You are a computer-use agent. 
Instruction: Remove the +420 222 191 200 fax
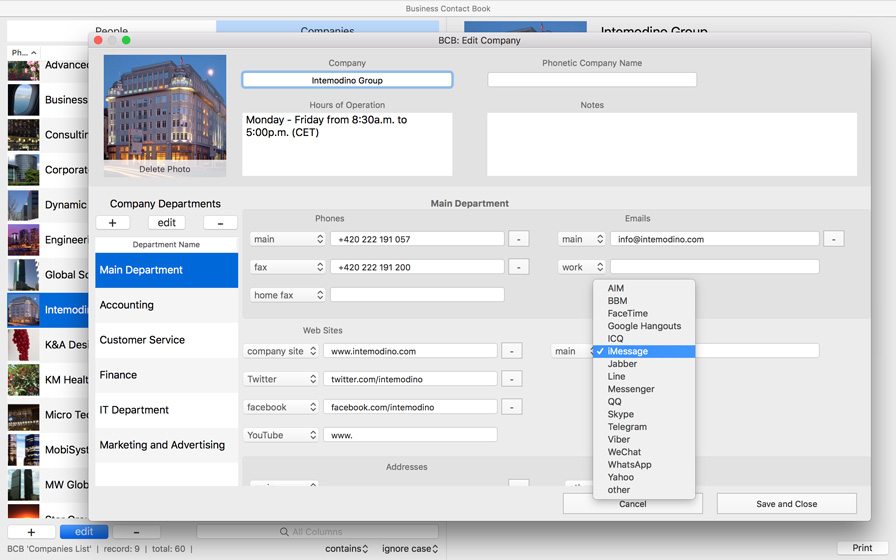coord(518,267)
